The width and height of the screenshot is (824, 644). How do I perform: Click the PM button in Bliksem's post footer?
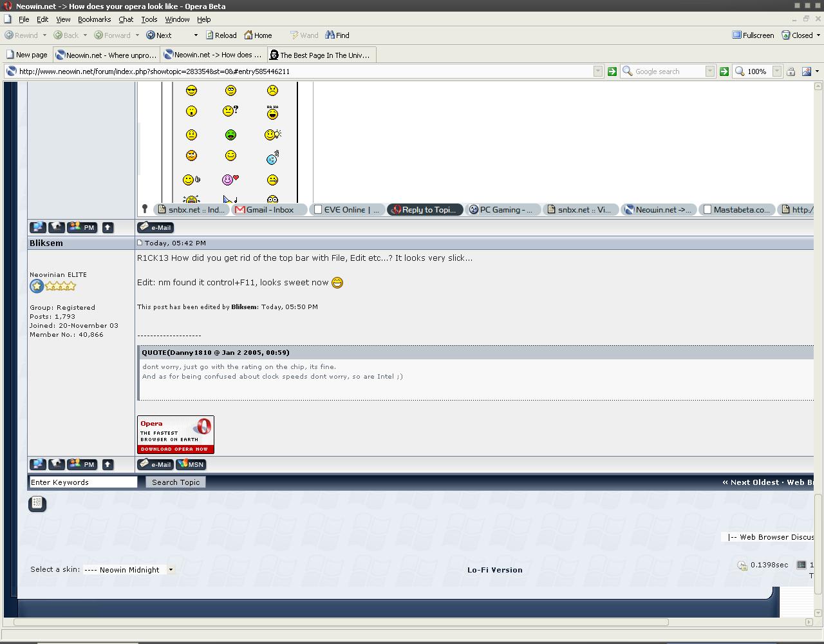tap(82, 464)
